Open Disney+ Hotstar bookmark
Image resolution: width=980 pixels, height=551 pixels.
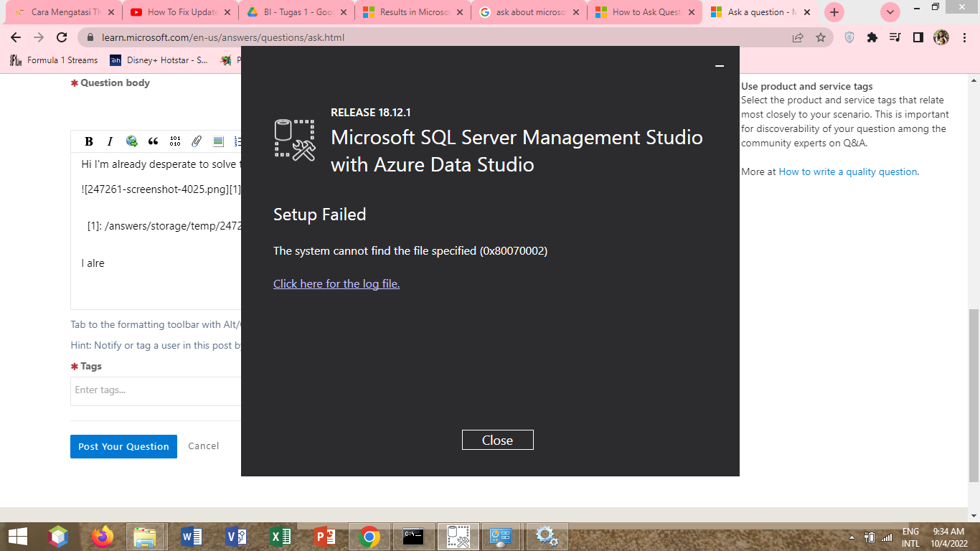159,60
